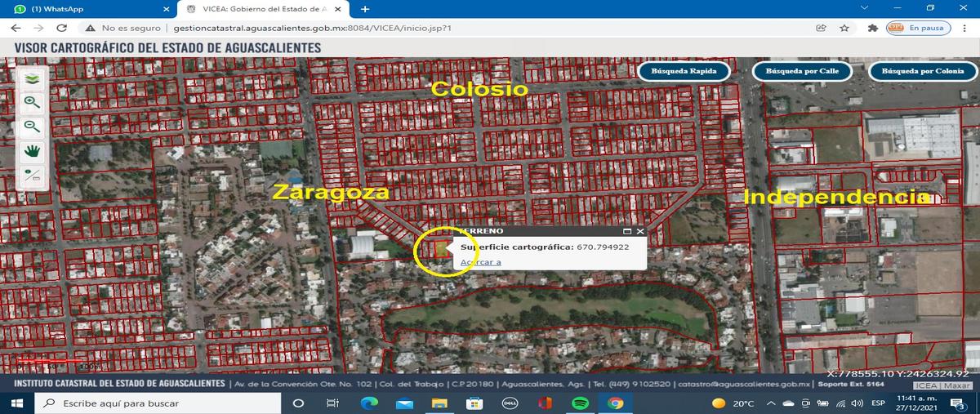
Task: Close the WhatsApp tab
Action: pyautogui.click(x=166, y=8)
